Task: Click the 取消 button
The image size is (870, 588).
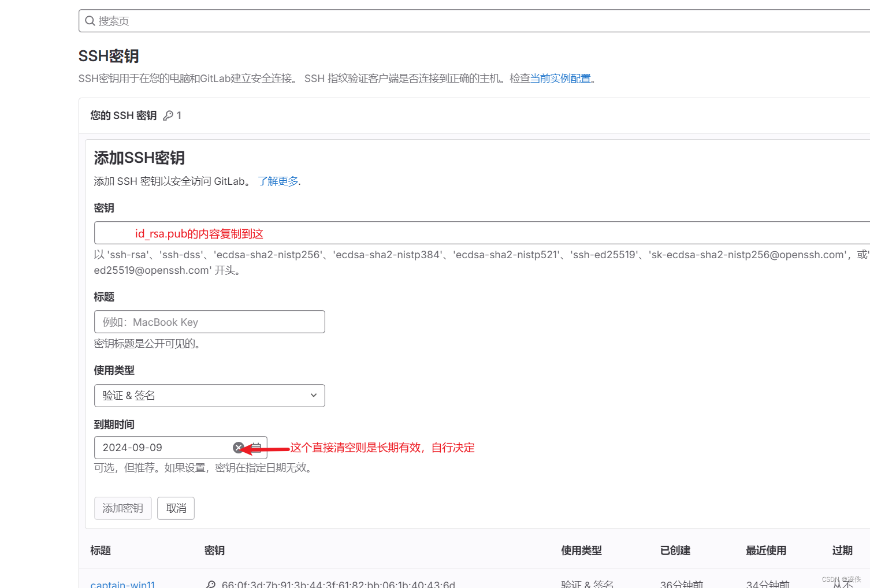Action: point(176,508)
